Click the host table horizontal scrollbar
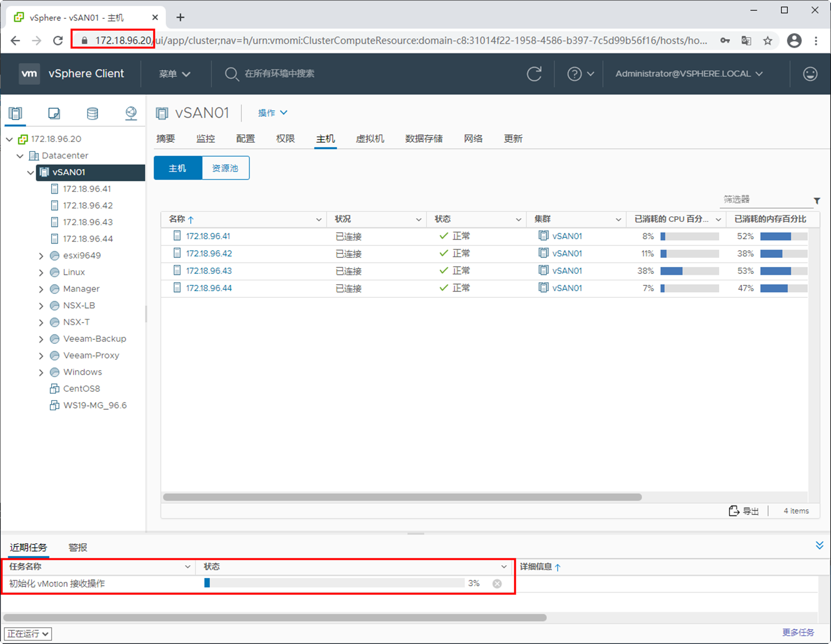Screen dimensions: 831x644 (x=402, y=497)
